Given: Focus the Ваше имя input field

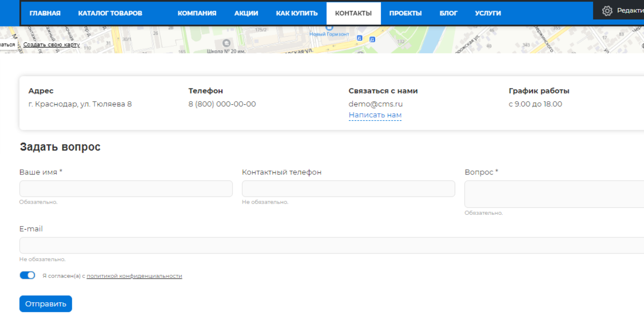Looking at the screenshot, I should pyautogui.click(x=126, y=188).
